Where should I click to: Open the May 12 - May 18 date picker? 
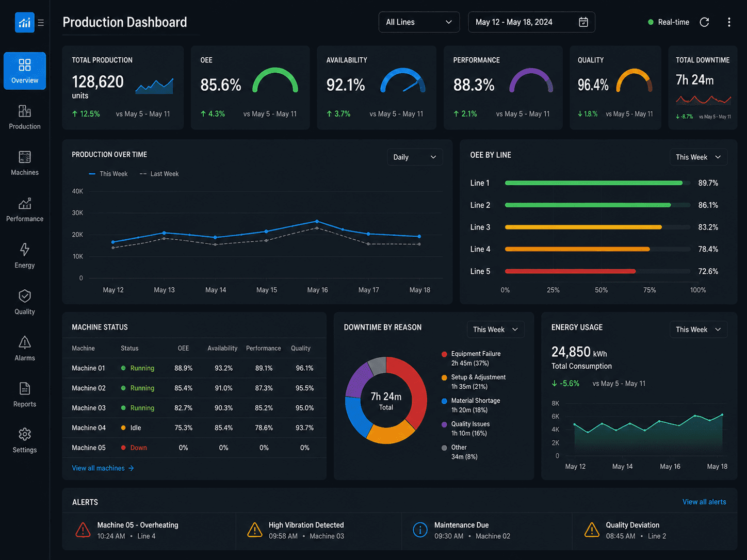tap(531, 22)
